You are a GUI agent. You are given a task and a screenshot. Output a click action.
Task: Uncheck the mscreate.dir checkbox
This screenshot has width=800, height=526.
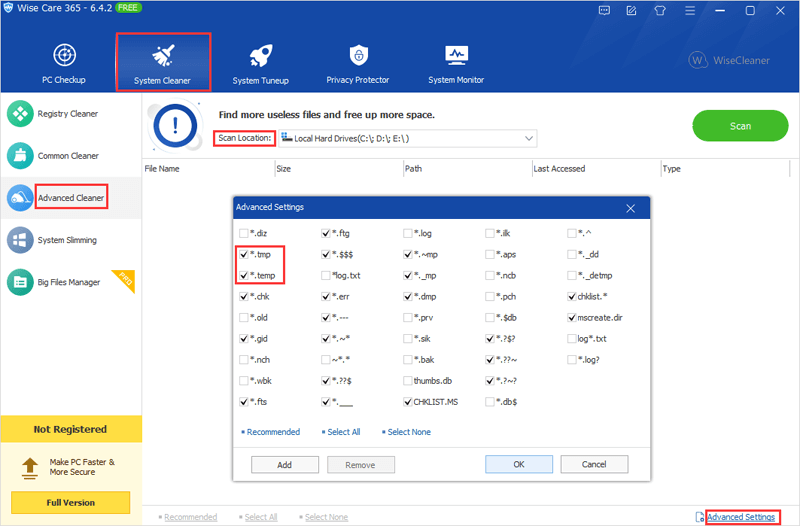(x=571, y=317)
